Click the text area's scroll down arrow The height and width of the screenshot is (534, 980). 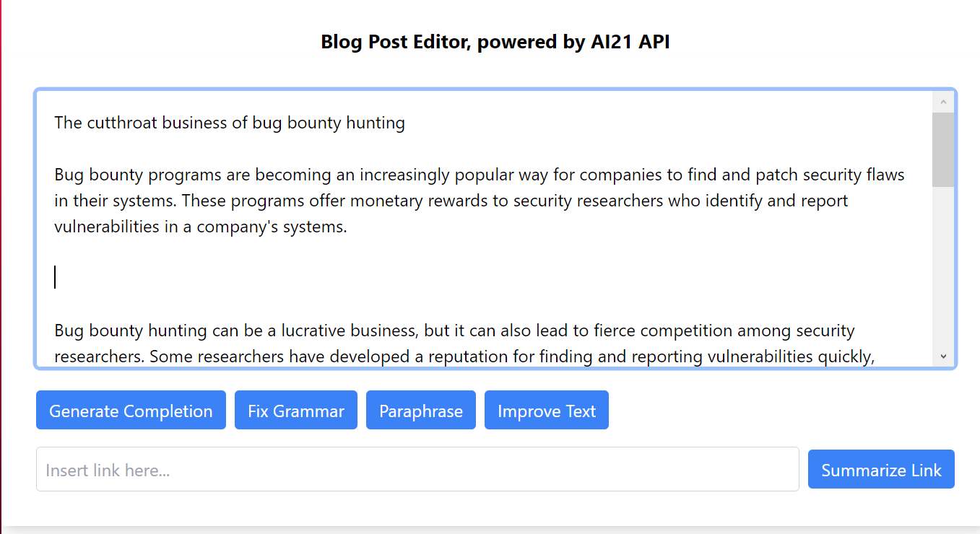(943, 356)
